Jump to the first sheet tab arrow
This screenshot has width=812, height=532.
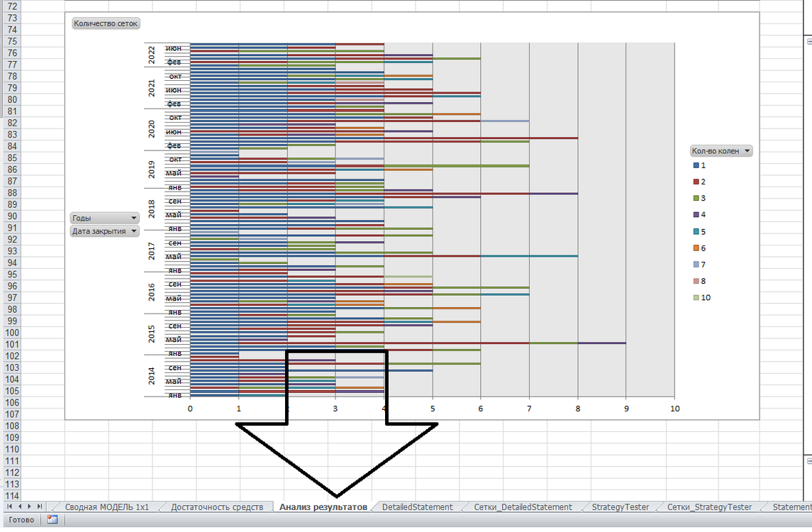(9, 506)
